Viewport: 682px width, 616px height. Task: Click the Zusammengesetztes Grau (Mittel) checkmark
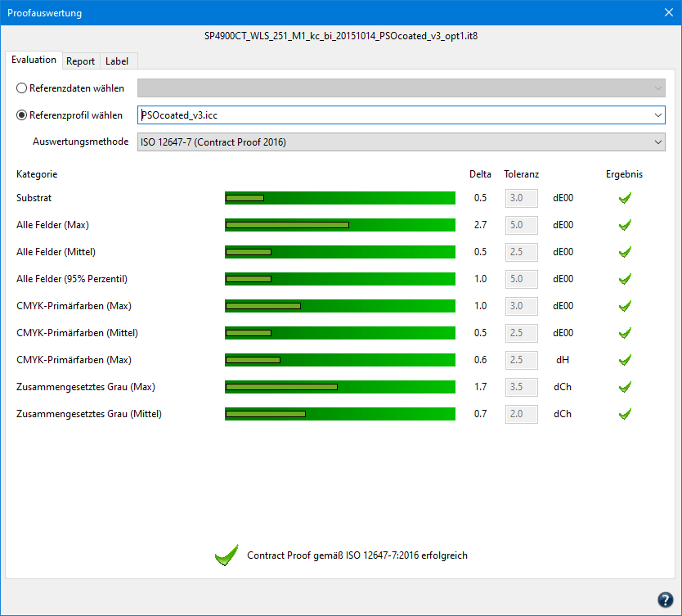[x=625, y=414]
